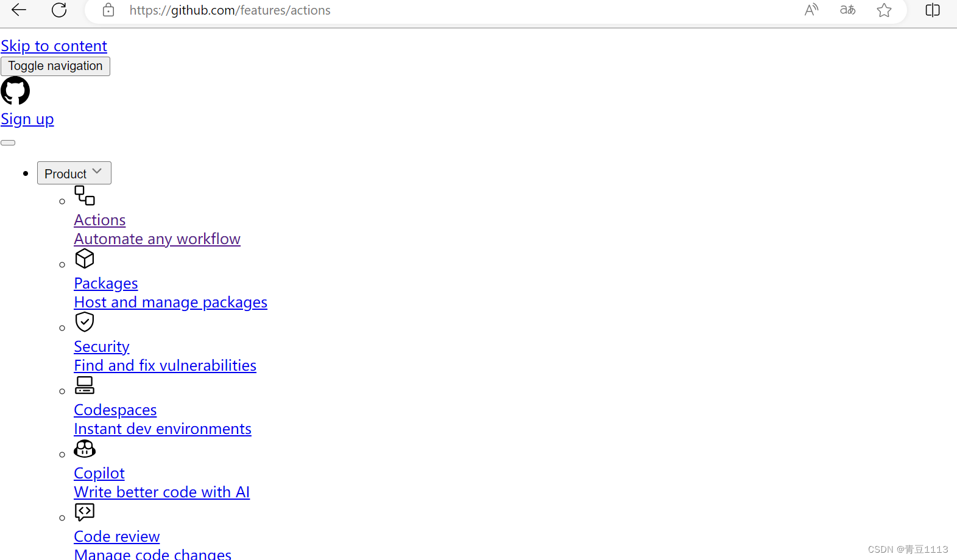Click the Read aloud icon
The image size is (957, 560).
point(811,10)
